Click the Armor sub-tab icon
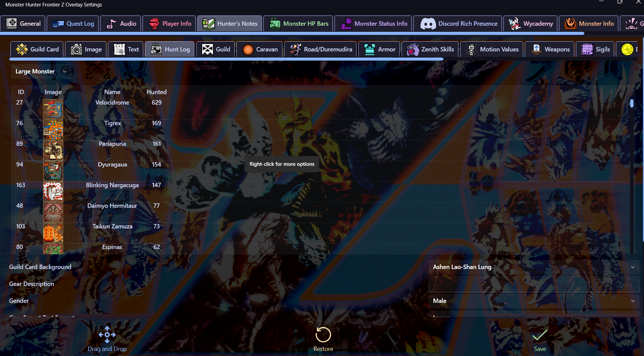The width and height of the screenshot is (644, 356). [x=369, y=49]
